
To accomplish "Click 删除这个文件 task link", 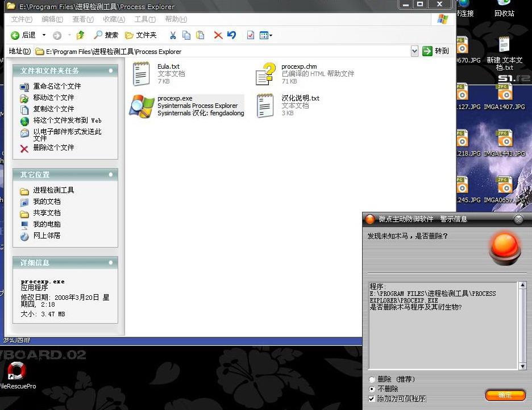I will tap(53, 148).
